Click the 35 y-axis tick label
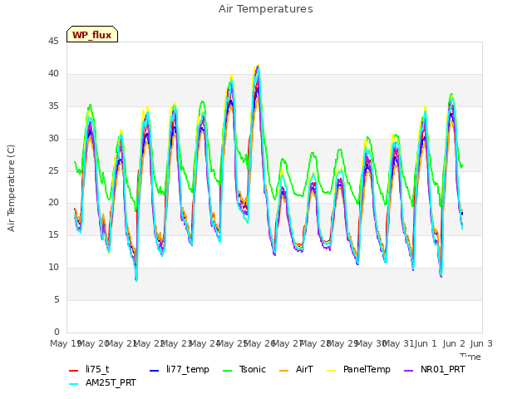The image size is (532, 399). [53, 106]
